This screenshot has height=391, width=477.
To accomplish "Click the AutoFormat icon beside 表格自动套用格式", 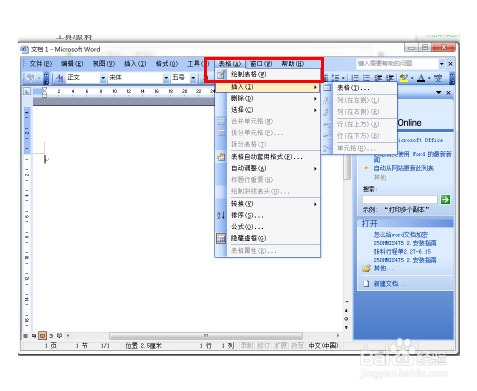I will coord(221,157).
